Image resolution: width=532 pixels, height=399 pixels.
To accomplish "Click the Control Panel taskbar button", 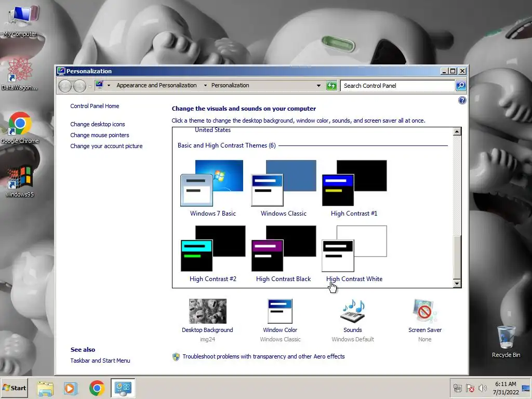I will click(x=123, y=388).
